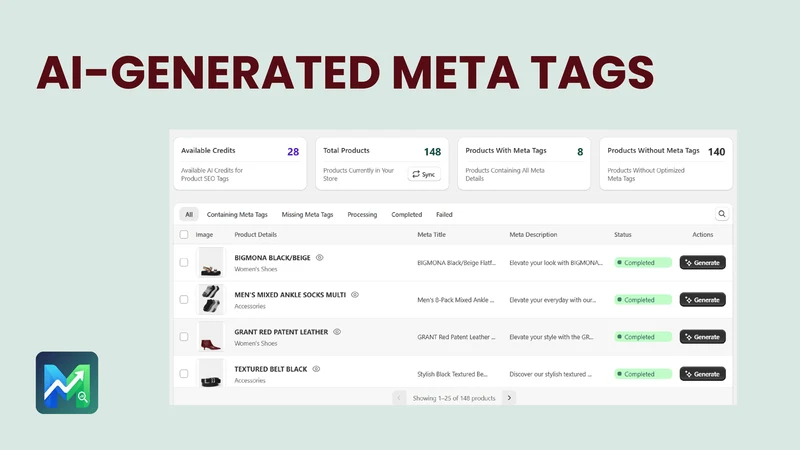The width and height of the screenshot is (800, 450).
Task: Preview TEXTURED BELT BLACK eye icon
Action: [316, 369]
